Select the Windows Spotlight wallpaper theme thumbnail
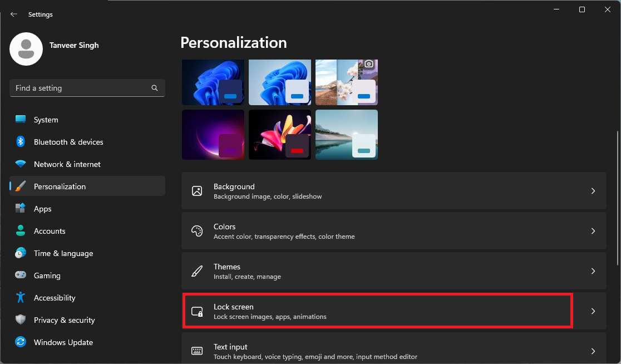Image resolution: width=621 pixels, height=364 pixels. click(347, 82)
